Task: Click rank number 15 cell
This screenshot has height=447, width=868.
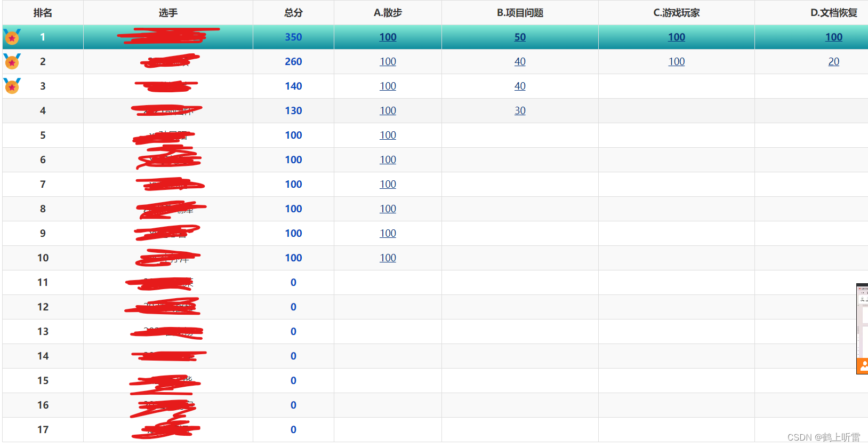Action: pos(43,380)
